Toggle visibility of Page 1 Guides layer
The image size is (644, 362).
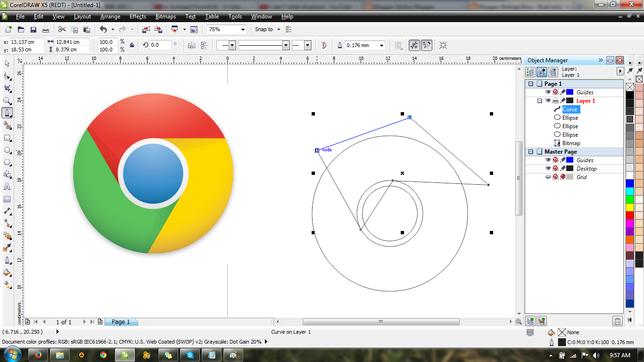(x=548, y=92)
